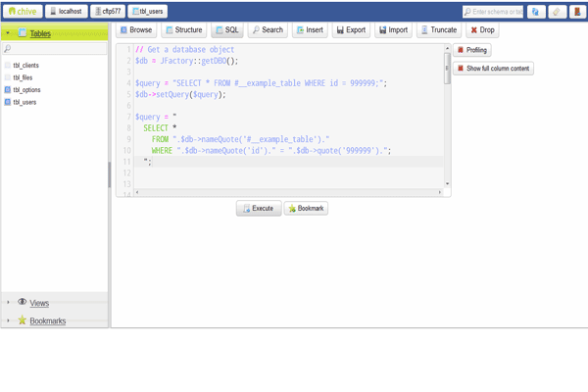This screenshot has height=392, width=588.
Task: Switch to the Structure tab
Action: tap(181, 30)
